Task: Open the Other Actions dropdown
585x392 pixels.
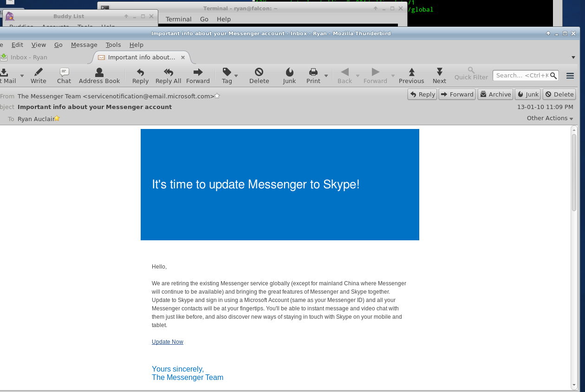Action: tap(550, 118)
